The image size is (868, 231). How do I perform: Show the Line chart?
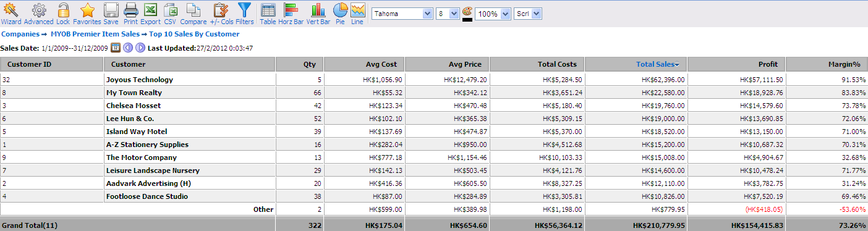pyautogui.click(x=357, y=13)
